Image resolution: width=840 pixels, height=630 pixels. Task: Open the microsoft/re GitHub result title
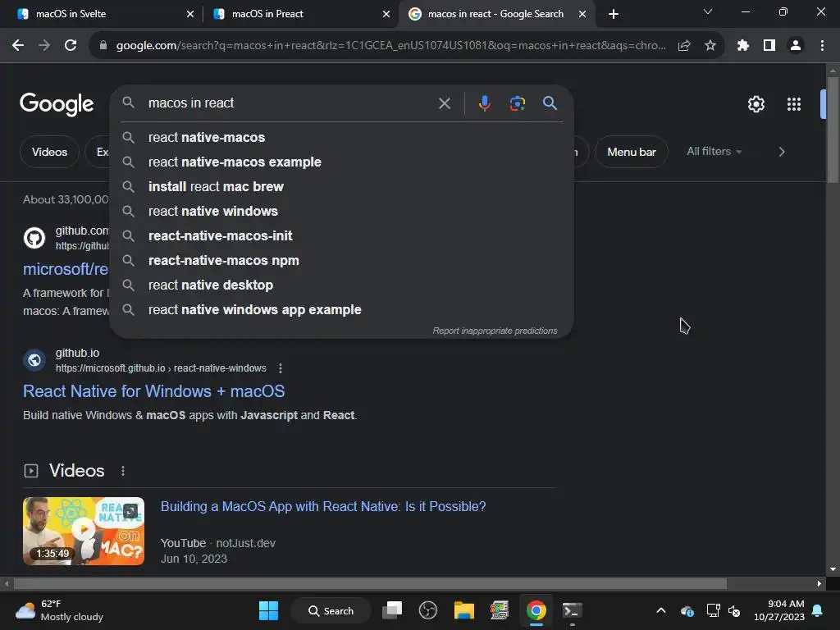(x=66, y=269)
